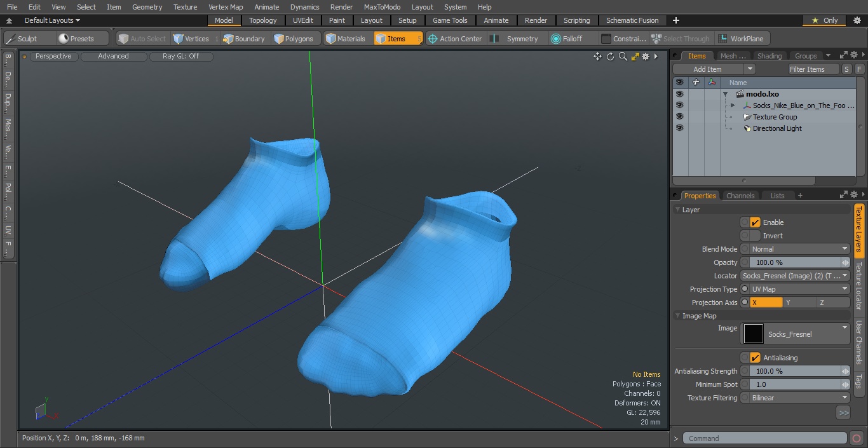Switch to the Channels tab
The width and height of the screenshot is (868, 448).
point(740,196)
